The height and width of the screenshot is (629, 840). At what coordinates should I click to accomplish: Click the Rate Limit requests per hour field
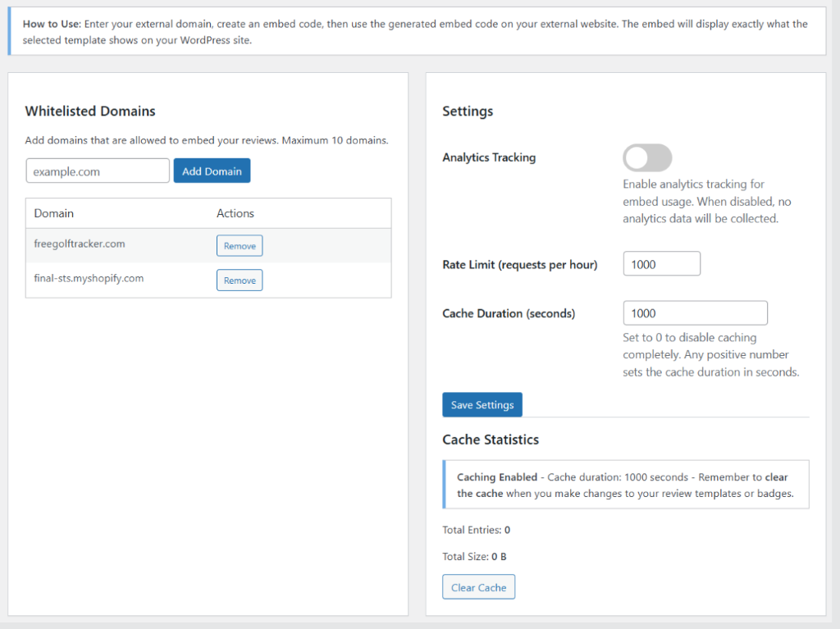tap(661, 264)
